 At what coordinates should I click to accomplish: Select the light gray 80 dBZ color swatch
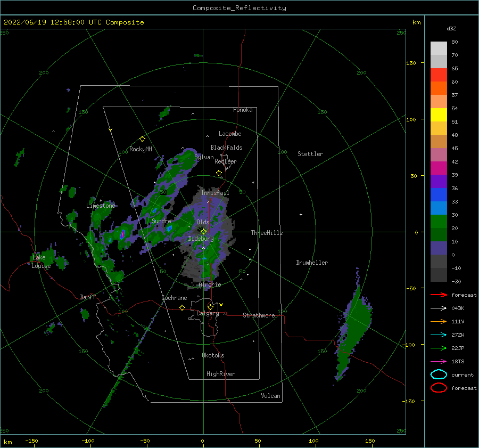[x=439, y=48]
